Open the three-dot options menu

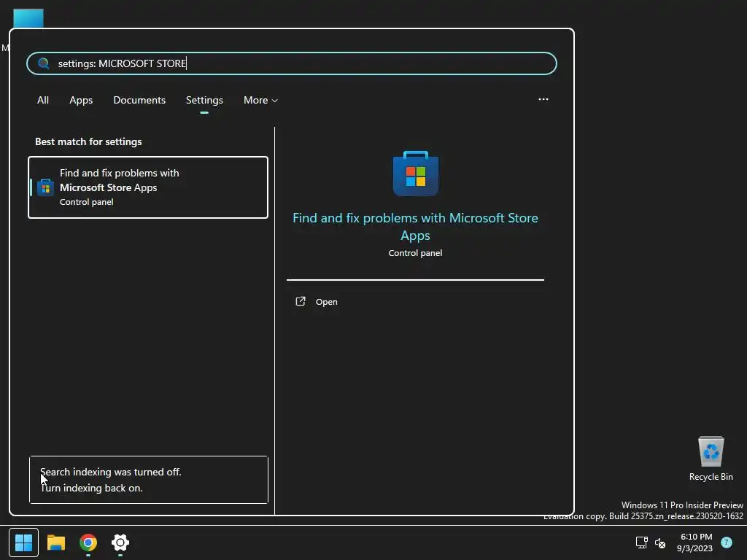point(543,99)
